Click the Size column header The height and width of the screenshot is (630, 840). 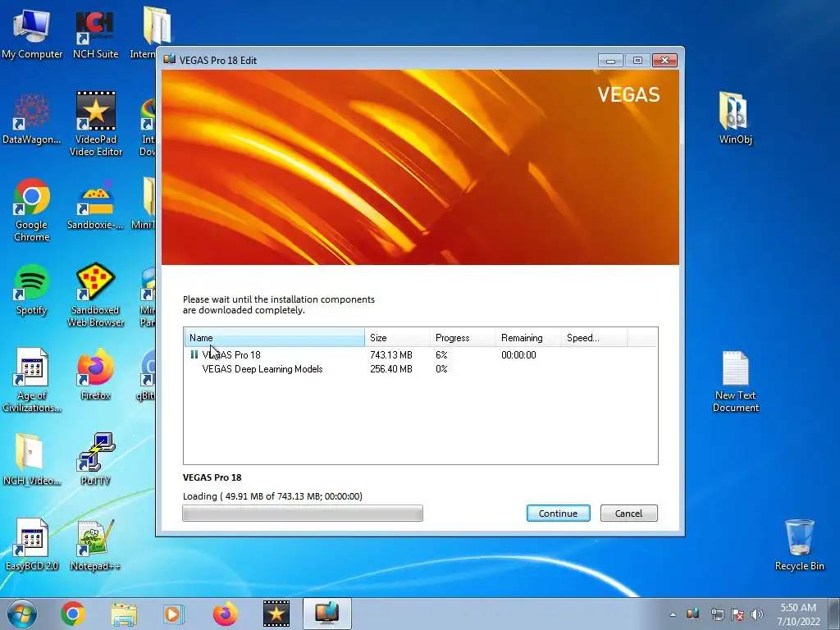click(x=397, y=337)
